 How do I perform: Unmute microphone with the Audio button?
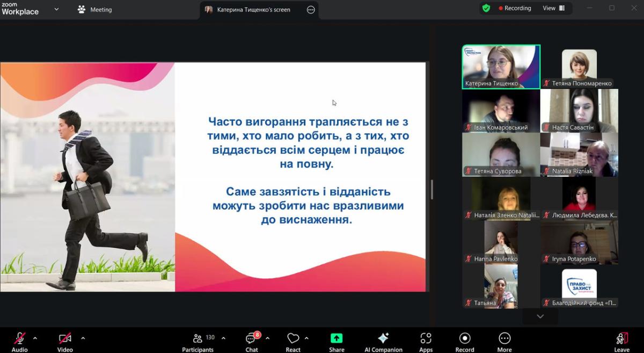click(19, 342)
